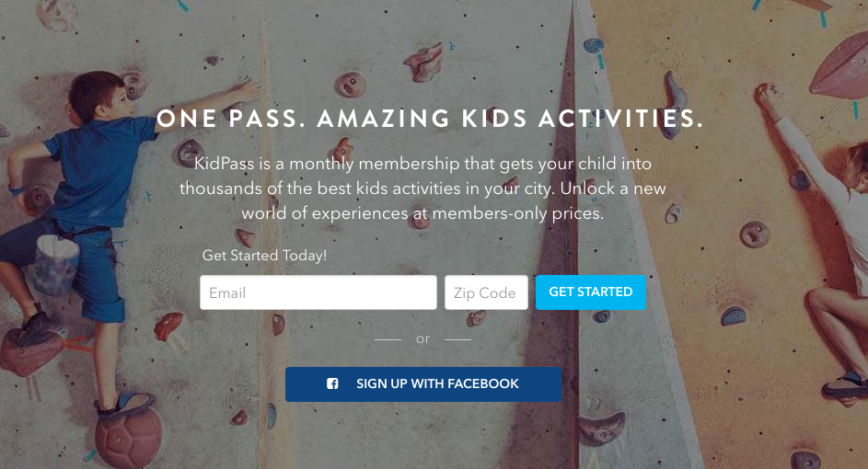Click the KidPass membership description paragraph

click(422, 188)
